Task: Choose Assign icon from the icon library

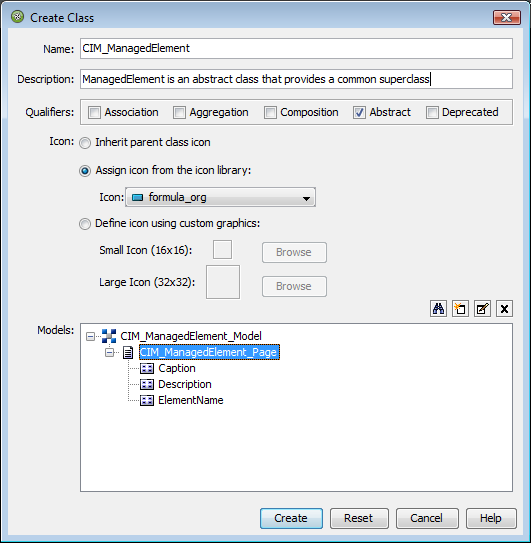Action: pos(85,171)
